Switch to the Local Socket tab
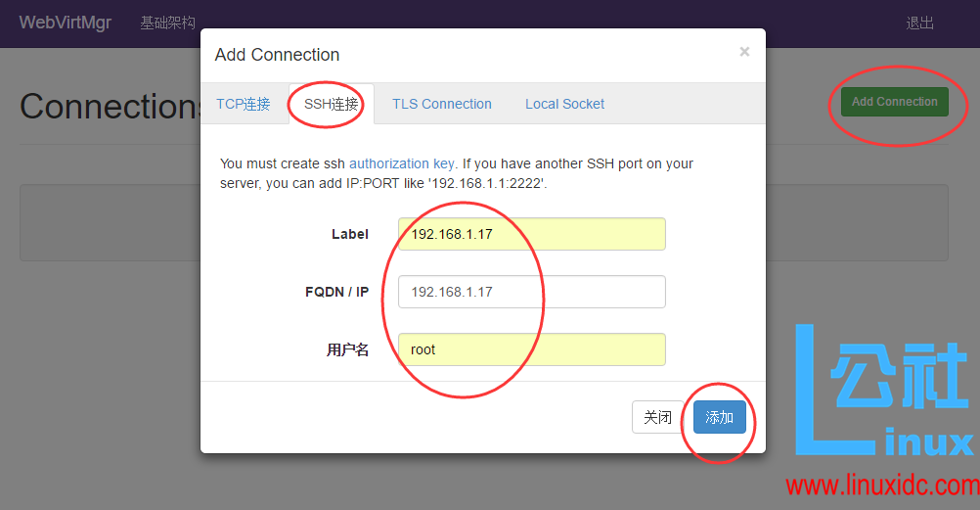The image size is (980, 510). [x=564, y=104]
